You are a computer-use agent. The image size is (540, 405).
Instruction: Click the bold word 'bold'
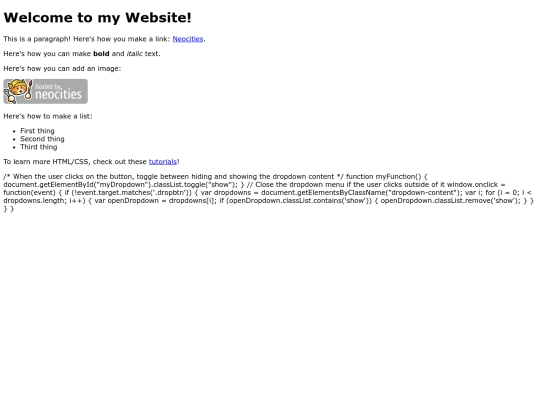coord(101,54)
